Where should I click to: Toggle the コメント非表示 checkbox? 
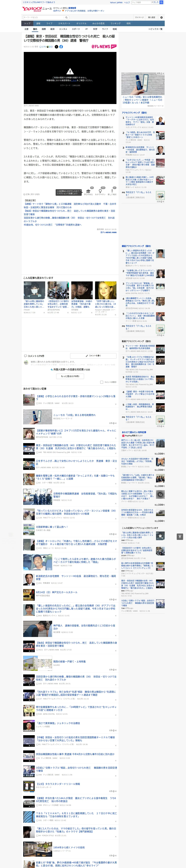point(102,382)
